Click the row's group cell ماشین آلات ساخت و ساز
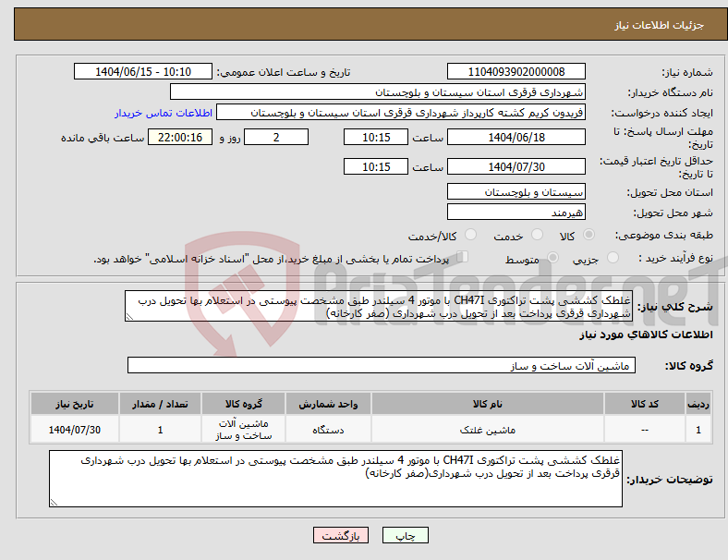Image resolution: width=728 pixels, height=560 pixels. click(243, 430)
